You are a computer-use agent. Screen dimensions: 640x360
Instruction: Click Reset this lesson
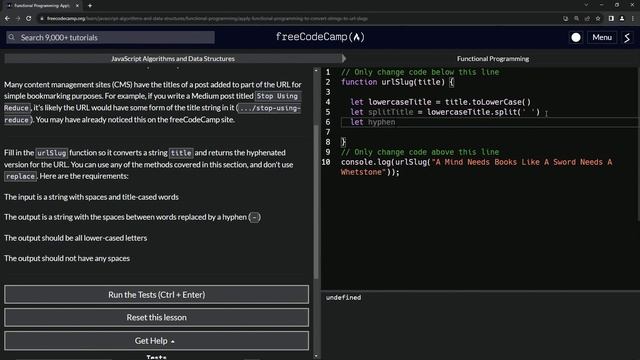(156, 317)
